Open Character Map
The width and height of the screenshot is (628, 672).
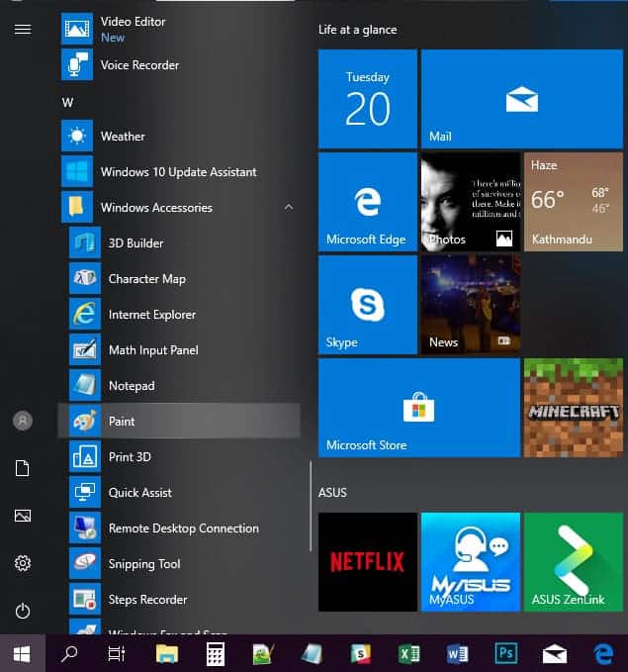[180, 278]
